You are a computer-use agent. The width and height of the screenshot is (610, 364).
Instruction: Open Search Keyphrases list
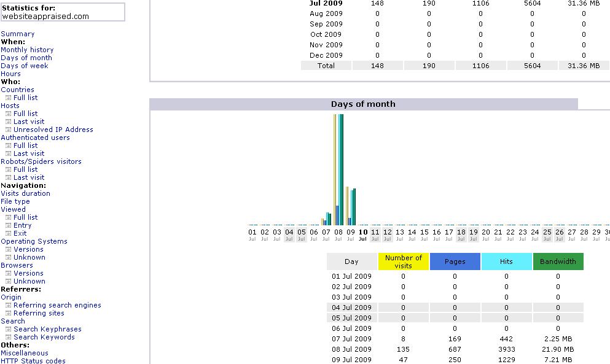(47, 329)
